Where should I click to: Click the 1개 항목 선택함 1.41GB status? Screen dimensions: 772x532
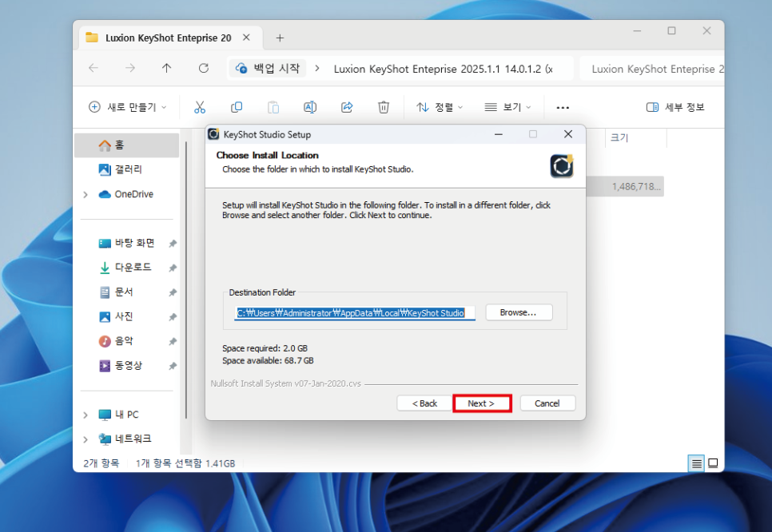(x=185, y=463)
